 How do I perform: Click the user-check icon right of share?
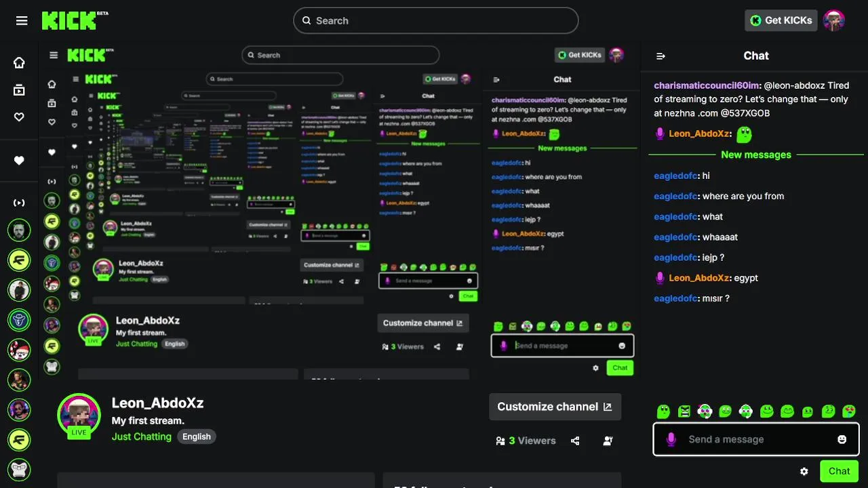point(608,441)
